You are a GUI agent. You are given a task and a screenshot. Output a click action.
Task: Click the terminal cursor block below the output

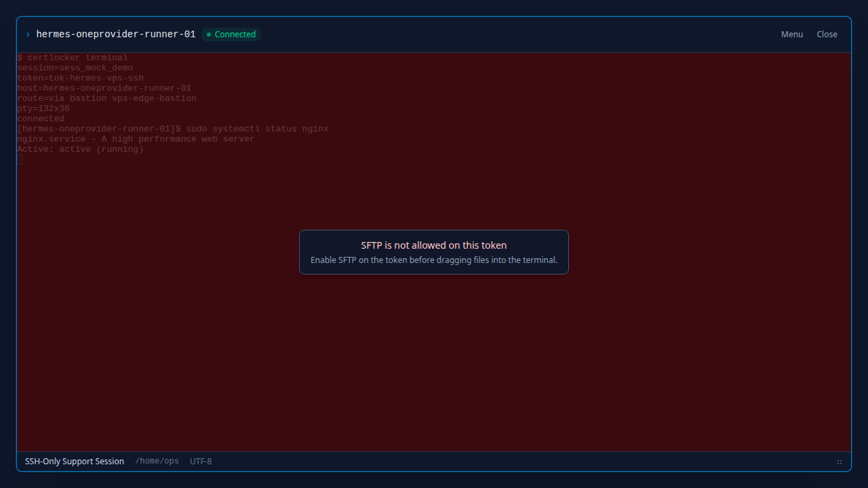[20, 160]
